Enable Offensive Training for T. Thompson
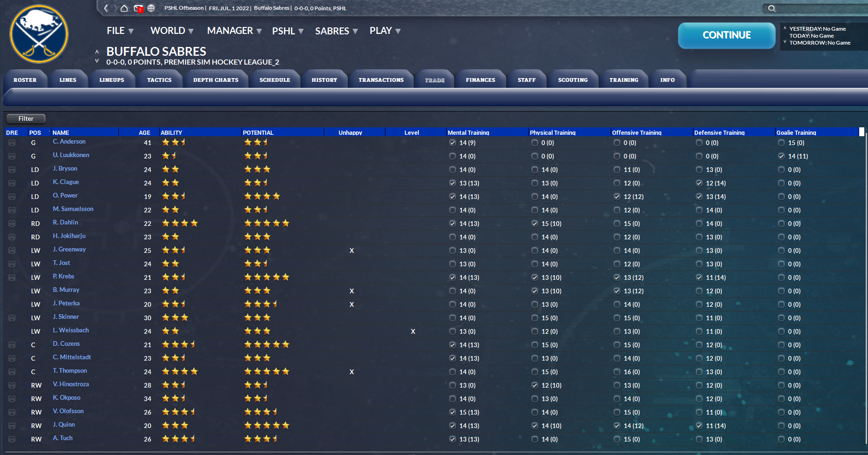 click(x=617, y=372)
